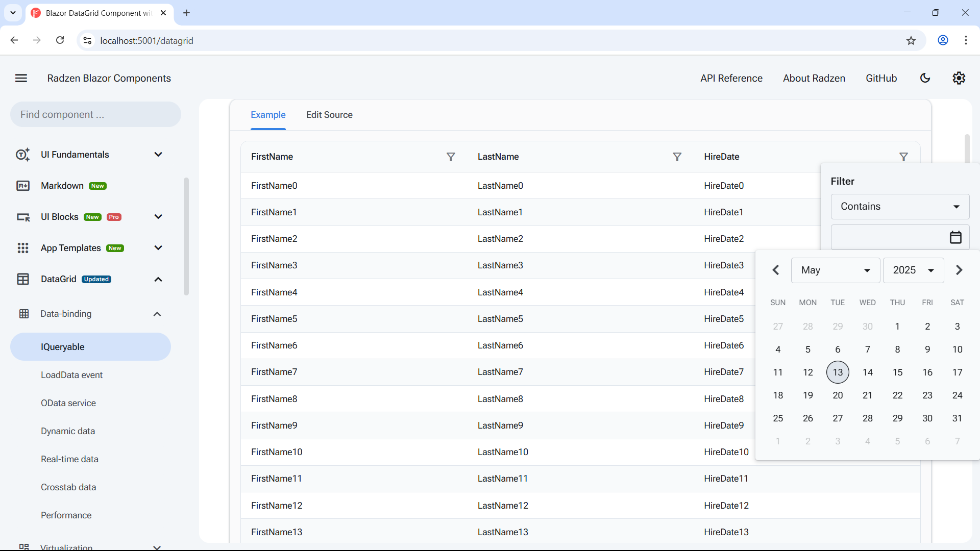Open the GitHub link

(x=881, y=78)
